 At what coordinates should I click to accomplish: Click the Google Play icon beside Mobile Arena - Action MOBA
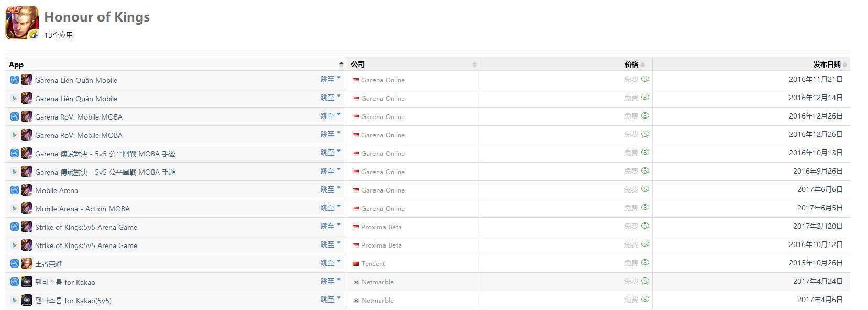(15, 208)
